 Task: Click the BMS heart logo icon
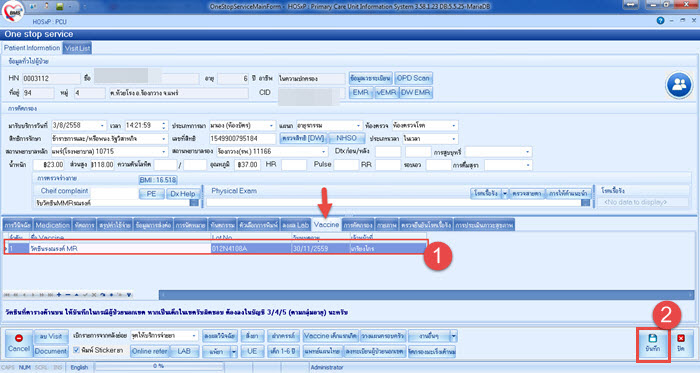[12, 11]
